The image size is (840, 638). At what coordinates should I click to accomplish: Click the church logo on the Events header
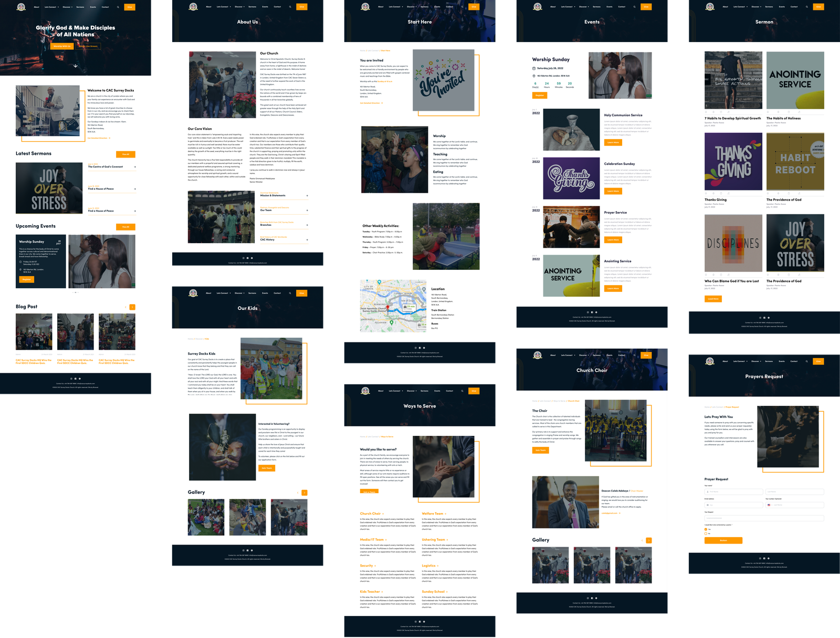point(538,7)
